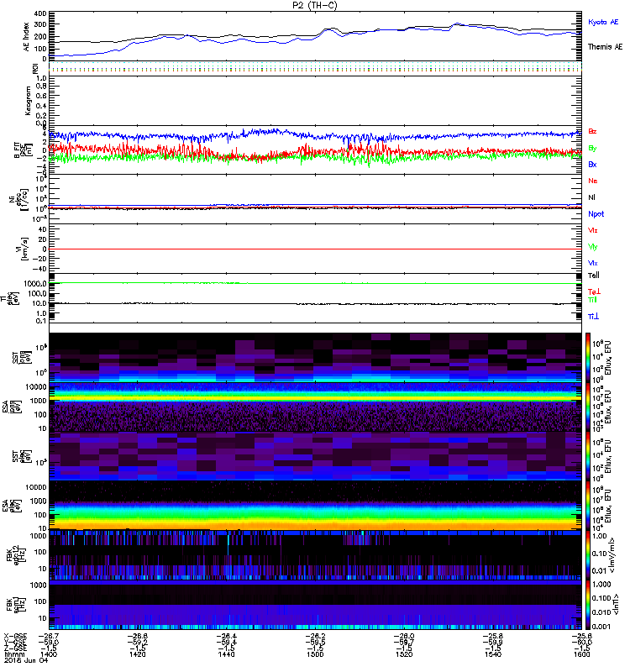Select the blue "Bx" legend label
Viewport: 630px width, 672px height.
592,164
